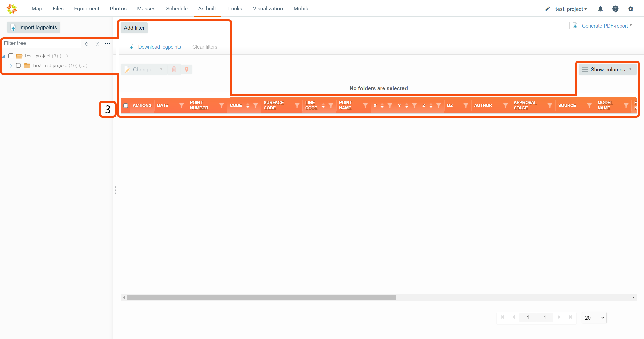Open the settings gear icon

click(x=630, y=9)
